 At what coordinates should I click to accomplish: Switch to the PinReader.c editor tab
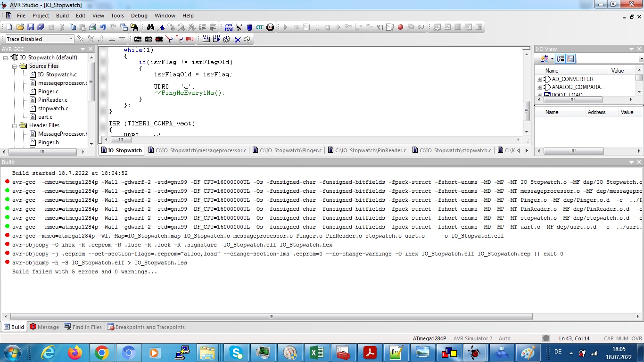367,150
